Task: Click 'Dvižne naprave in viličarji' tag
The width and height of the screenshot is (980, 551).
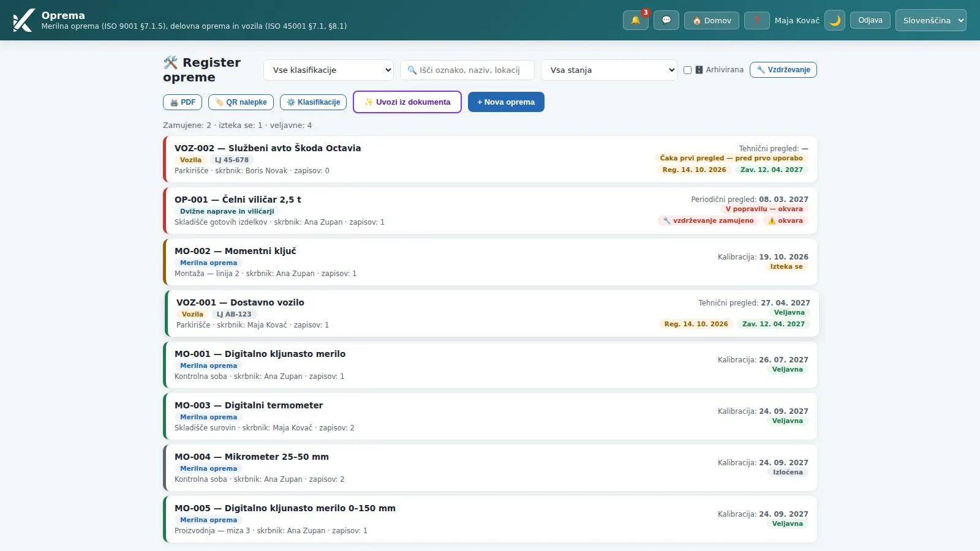Action: click(x=227, y=212)
